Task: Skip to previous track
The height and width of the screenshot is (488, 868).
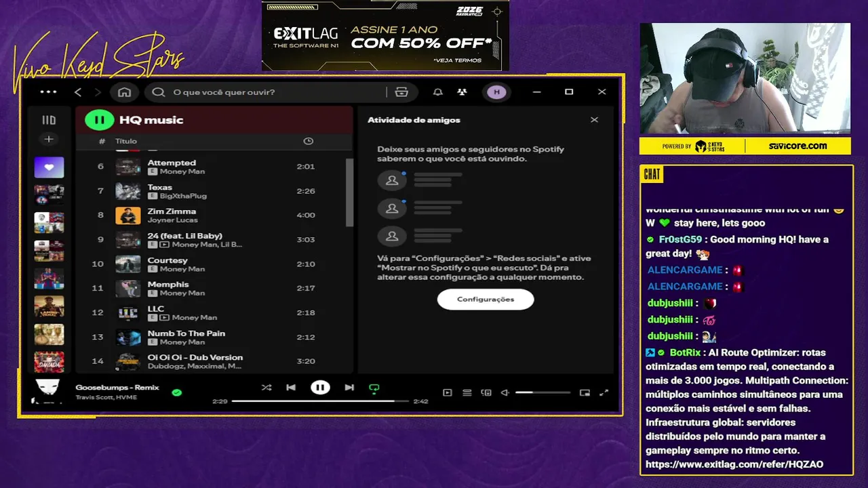Action: (291, 388)
